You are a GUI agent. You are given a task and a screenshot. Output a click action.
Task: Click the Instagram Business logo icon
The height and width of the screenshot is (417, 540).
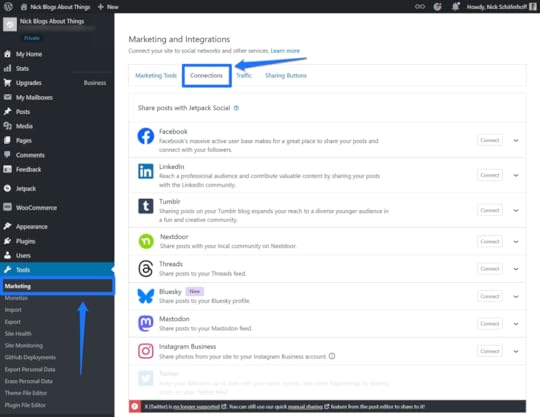point(146,351)
